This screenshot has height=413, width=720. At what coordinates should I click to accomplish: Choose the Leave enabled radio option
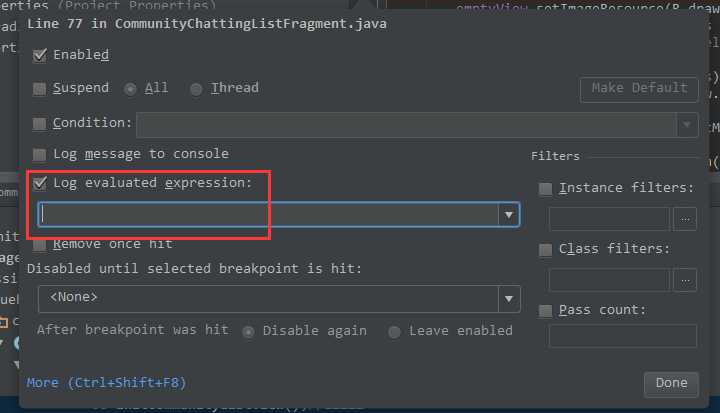(394, 332)
